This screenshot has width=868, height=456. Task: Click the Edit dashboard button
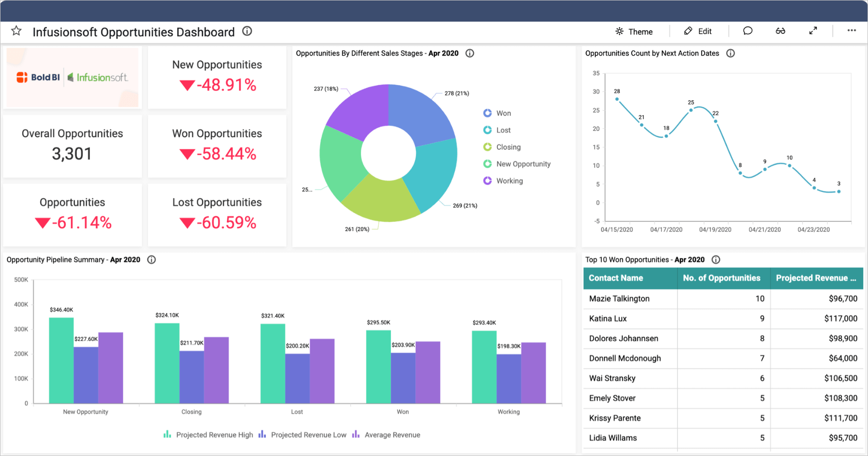(698, 31)
